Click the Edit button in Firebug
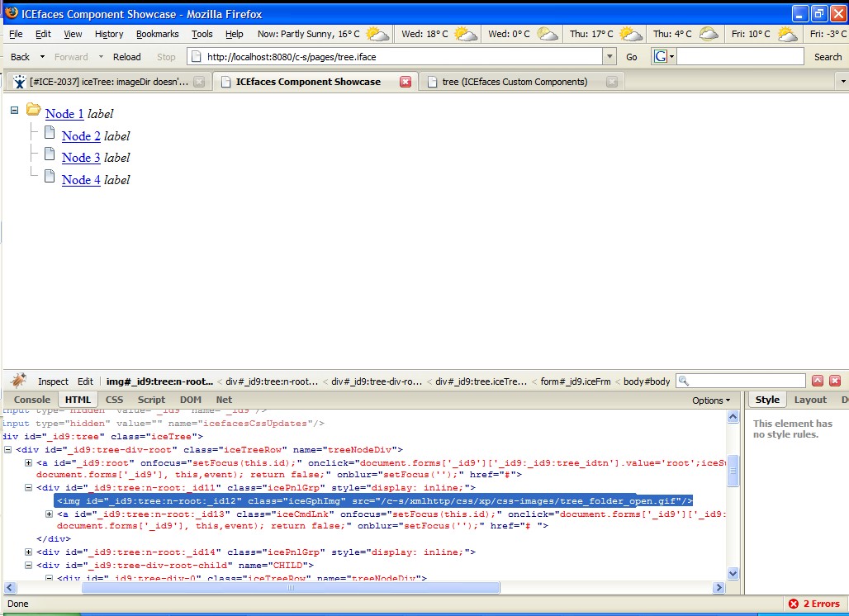 click(x=85, y=381)
